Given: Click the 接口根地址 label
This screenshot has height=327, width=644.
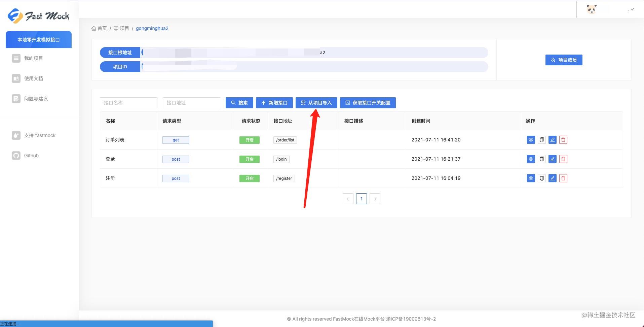Looking at the screenshot, I should pos(120,53).
